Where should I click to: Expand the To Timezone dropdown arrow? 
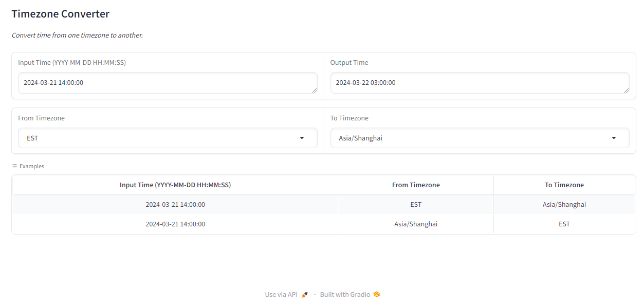[x=614, y=138]
